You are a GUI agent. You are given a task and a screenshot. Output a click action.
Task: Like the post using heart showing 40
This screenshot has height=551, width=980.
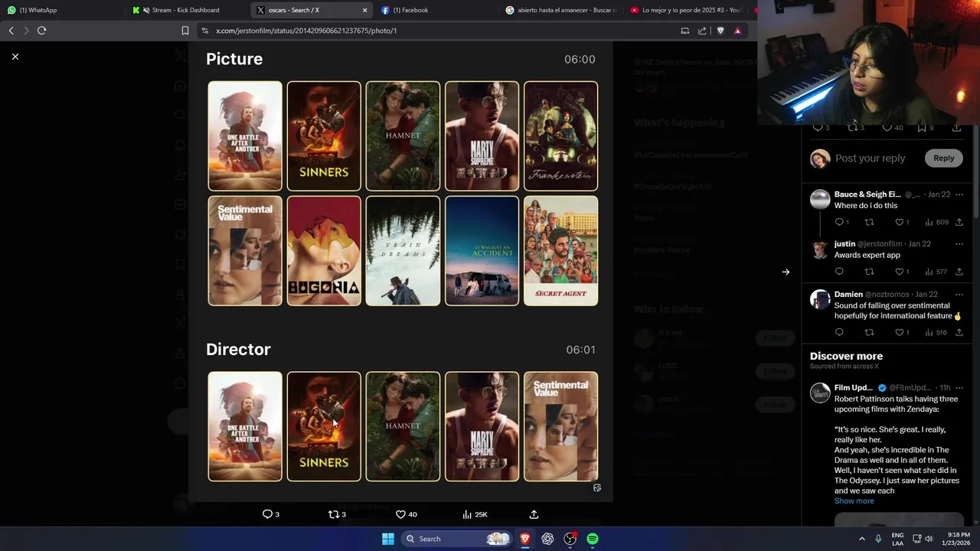400,514
